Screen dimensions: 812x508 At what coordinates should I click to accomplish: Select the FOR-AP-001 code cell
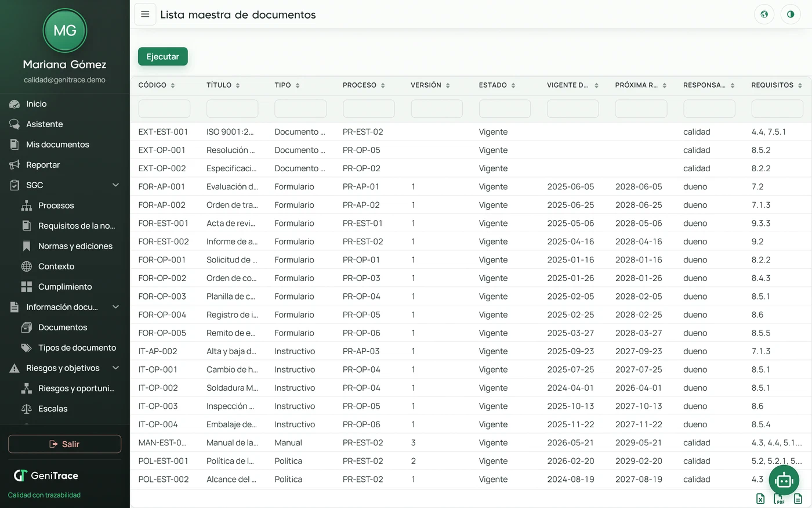pos(162,187)
